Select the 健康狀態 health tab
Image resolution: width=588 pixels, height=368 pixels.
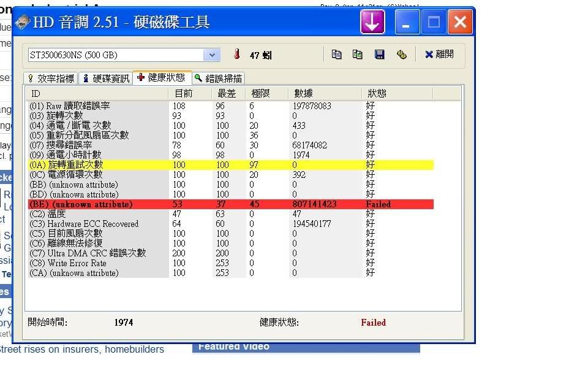pos(161,77)
